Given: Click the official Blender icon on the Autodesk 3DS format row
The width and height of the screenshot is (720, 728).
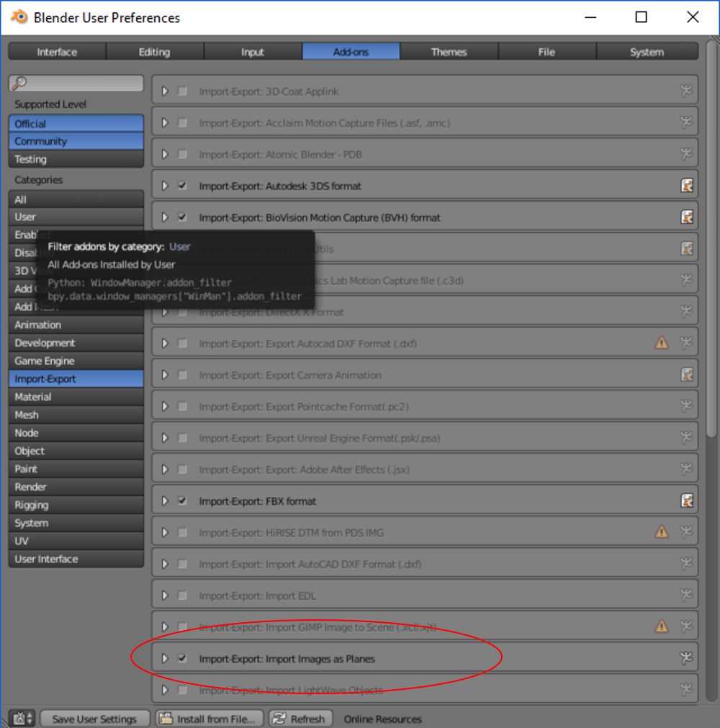Looking at the screenshot, I should coord(686,186).
